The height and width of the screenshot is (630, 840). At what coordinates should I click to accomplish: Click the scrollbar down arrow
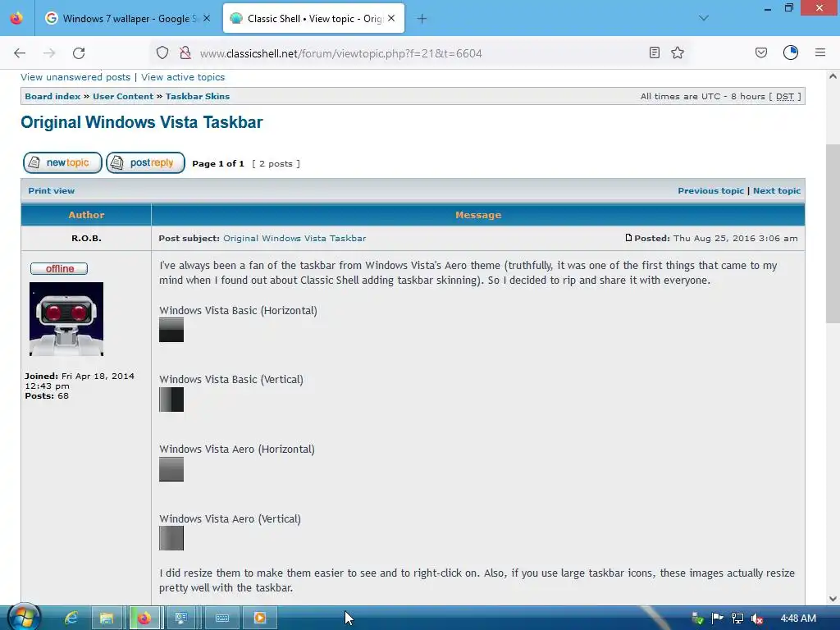click(833, 598)
